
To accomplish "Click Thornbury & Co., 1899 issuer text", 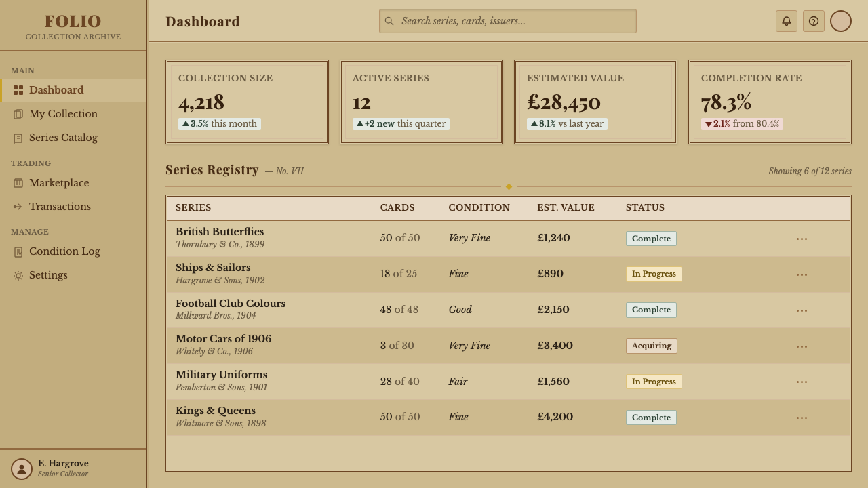I will [220, 245].
